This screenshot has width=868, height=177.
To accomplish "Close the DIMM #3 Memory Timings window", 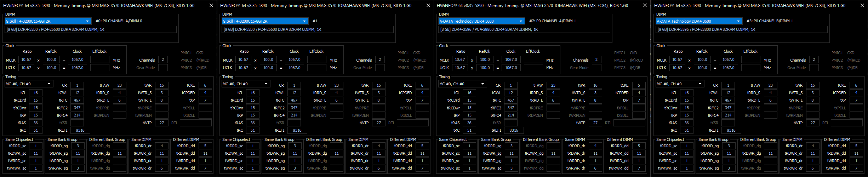I will click(x=862, y=5).
